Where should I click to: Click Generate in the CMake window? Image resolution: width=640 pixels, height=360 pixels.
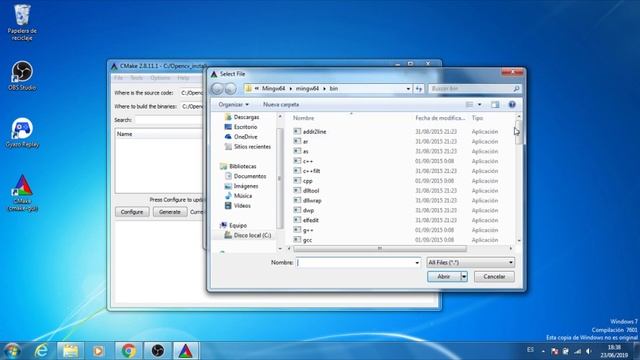[170, 212]
